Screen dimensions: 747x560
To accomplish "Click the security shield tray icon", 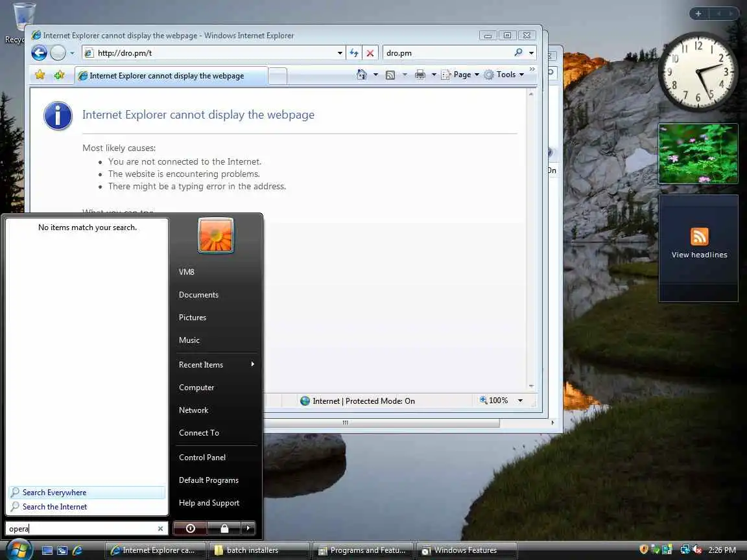I will pos(644,550).
